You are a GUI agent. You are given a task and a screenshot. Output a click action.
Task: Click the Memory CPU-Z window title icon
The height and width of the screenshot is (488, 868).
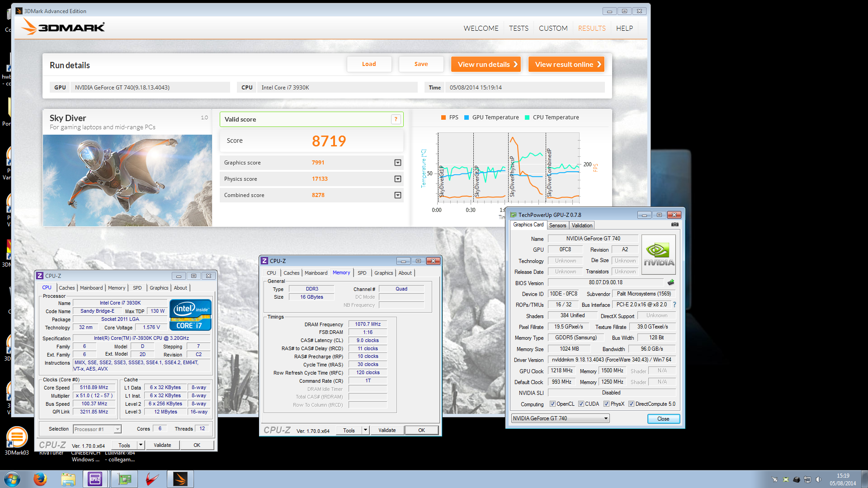(264, 261)
